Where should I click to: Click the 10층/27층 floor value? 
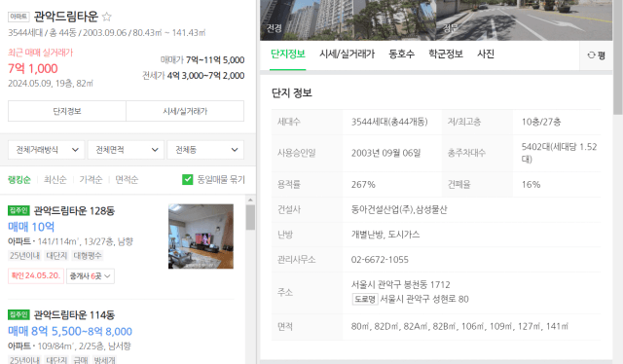click(x=541, y=122)
